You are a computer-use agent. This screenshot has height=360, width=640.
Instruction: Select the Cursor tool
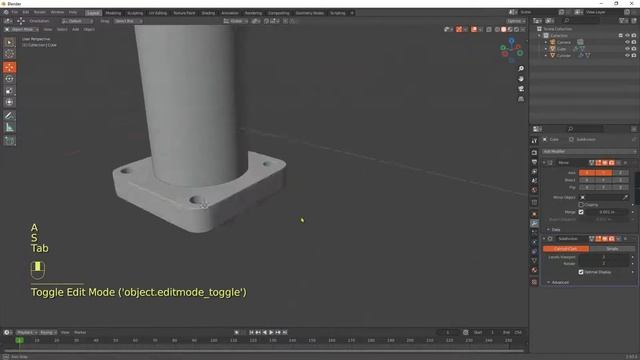(9, 54)
